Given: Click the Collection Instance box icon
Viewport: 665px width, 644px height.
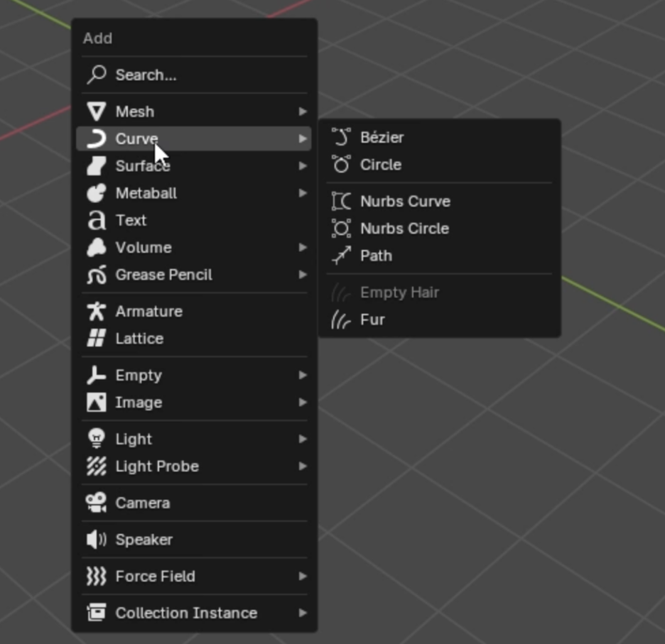Looking at the screenshot, I should [97, 613].
